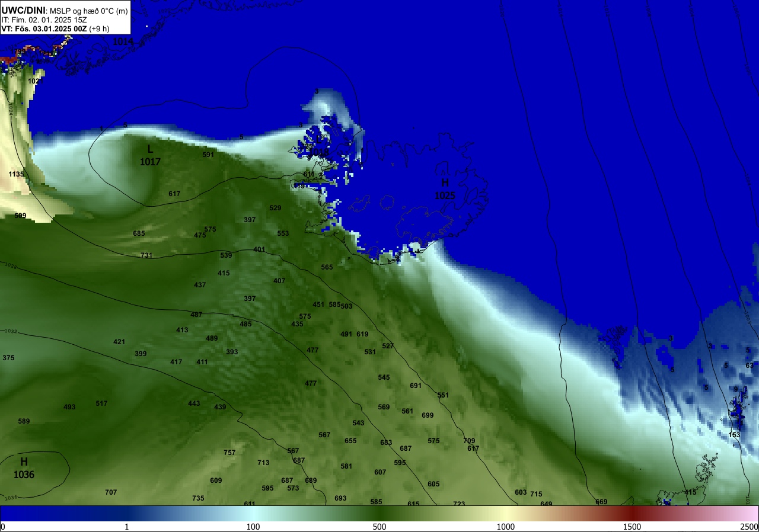Click the height value '683'

pyautogui.click(x=386, y=443)
